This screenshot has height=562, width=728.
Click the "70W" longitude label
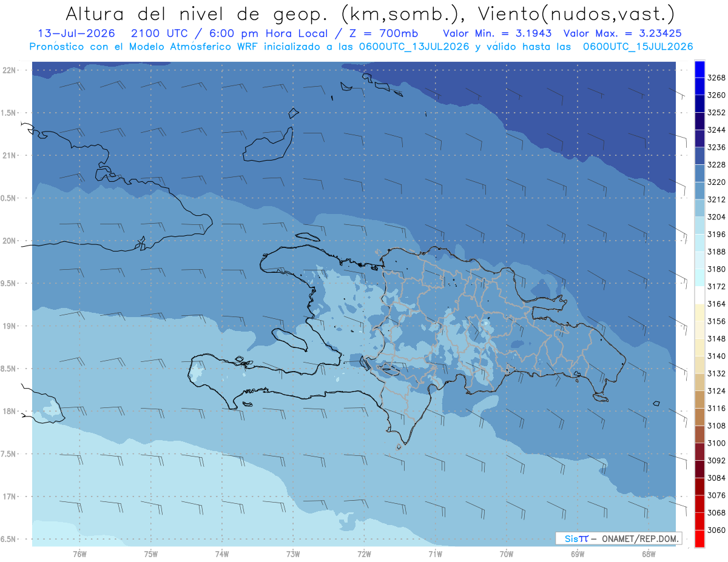pyautogui.click(x=506, y=554)
